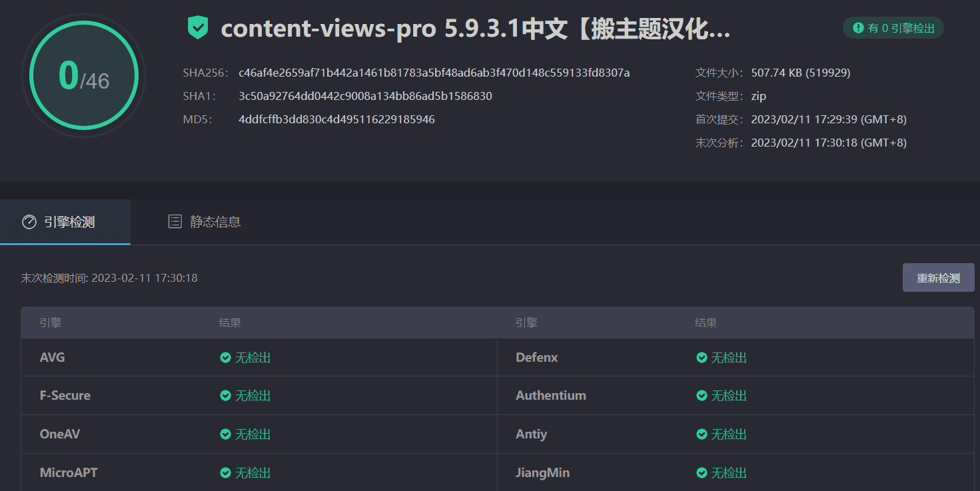Click the Authentium engine name
The width and height of the screenshot is (980, 491).
pyautogui.click(x=551, y=396)
